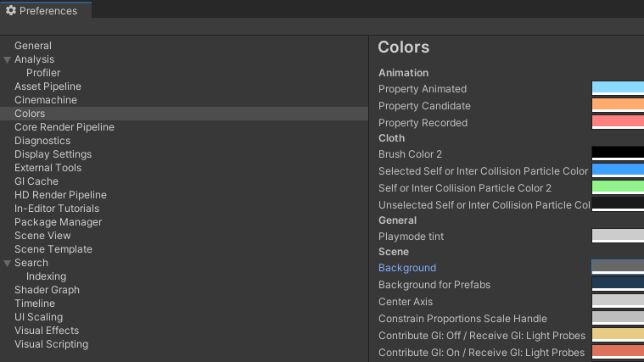This screenshot has height=362, width=644.
Task: Click the Preferences gear icon
Action: click(11, 11)
